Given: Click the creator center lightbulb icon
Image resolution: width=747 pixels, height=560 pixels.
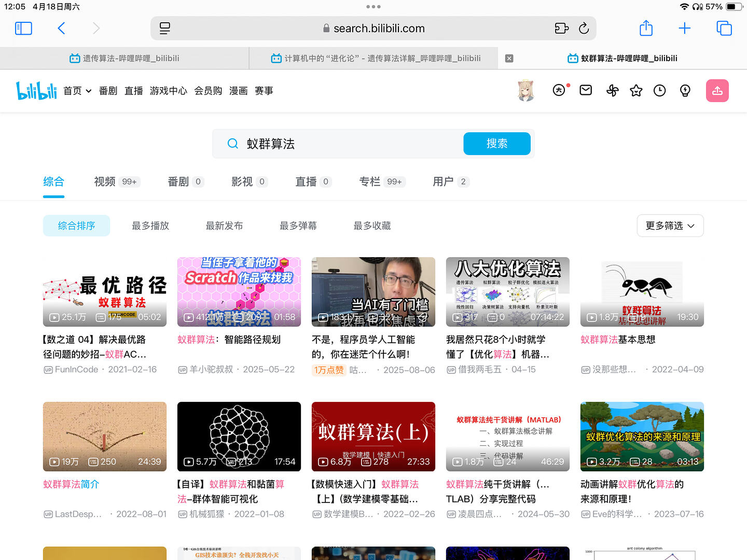Looking at the screenshot, I should 685,91.
